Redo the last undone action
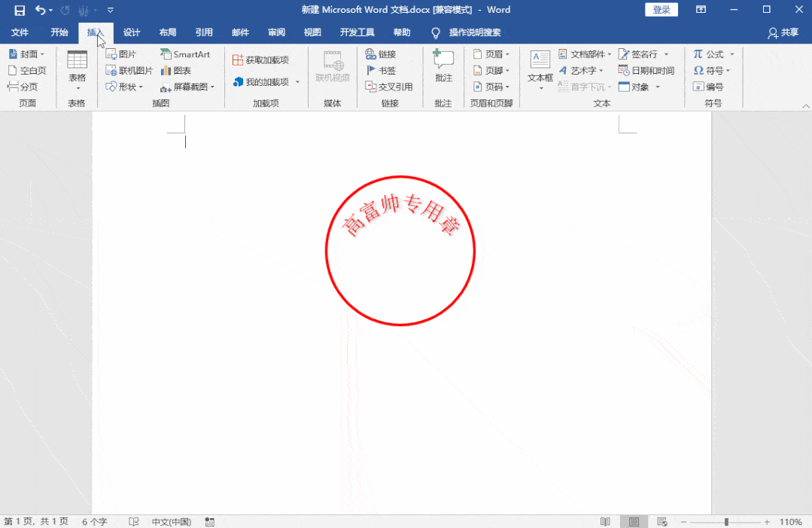 (x=65, y=10)
